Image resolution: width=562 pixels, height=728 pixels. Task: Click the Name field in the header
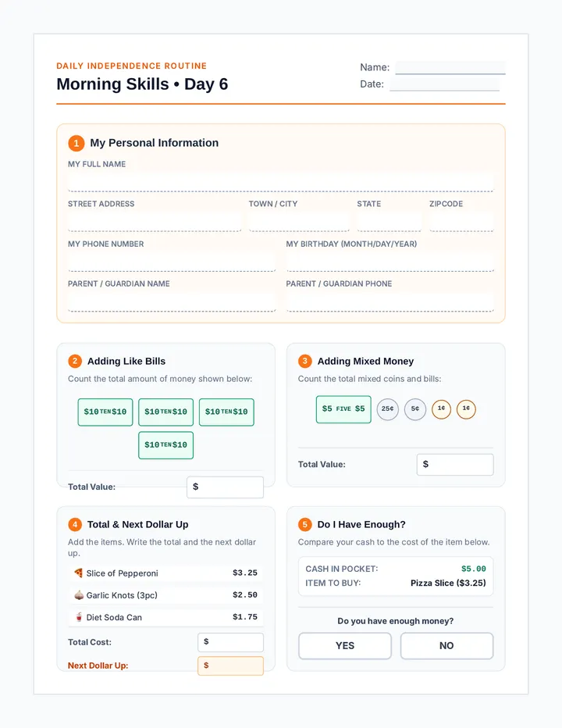click(x=450, y=67)
